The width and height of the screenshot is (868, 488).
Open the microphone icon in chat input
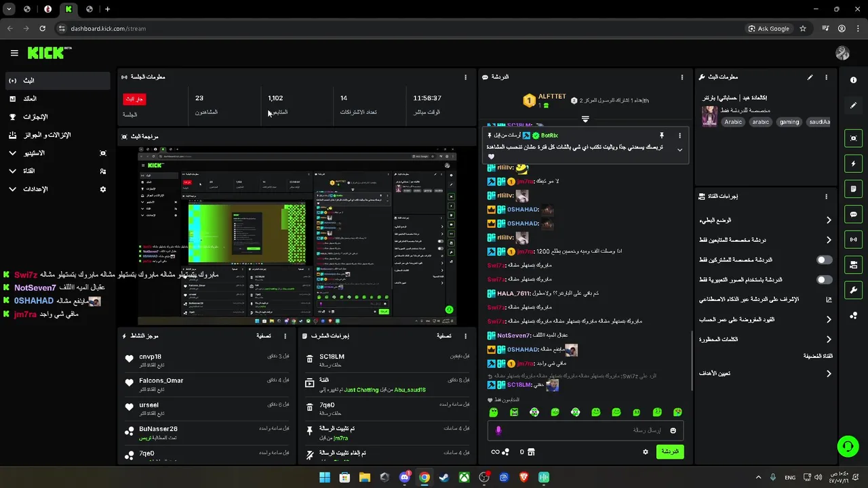click(x=498, y=430)
